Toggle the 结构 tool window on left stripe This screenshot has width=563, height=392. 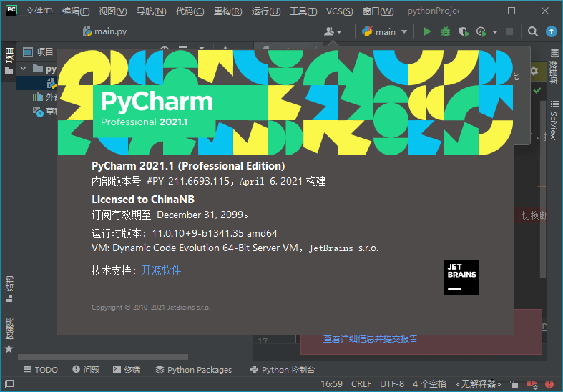click(9, 289)
